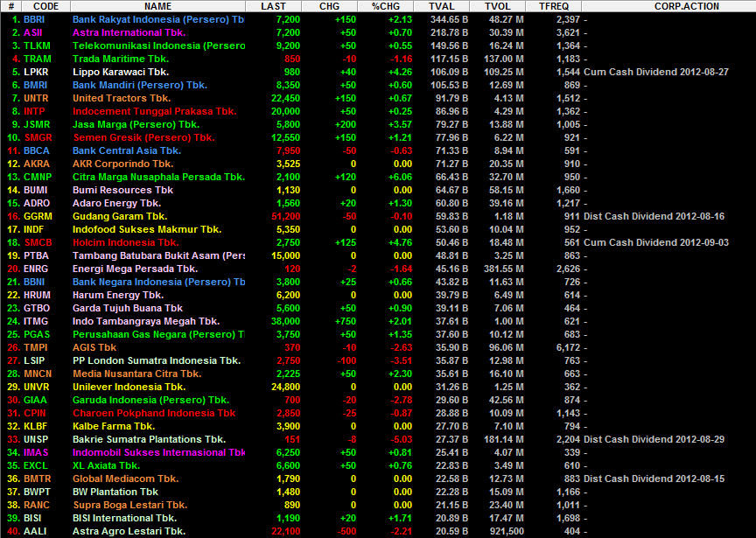
Task: Click BISI International Tbk. name
Action: tap(125, 518)
